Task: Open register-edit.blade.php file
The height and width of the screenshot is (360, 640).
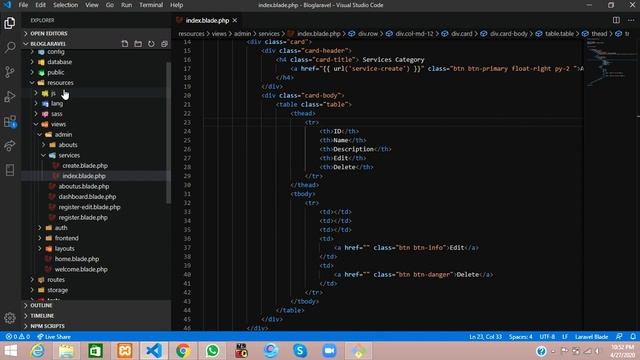Action: 89,207
